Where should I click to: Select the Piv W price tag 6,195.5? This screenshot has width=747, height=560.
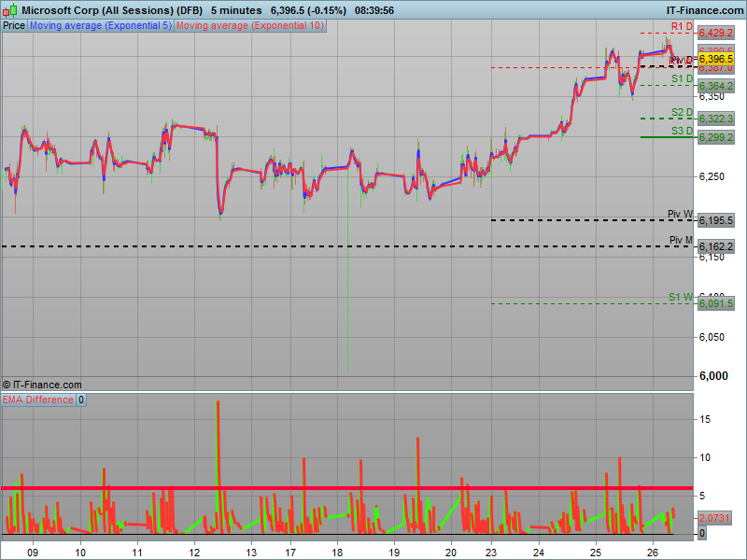pos(715,220)
